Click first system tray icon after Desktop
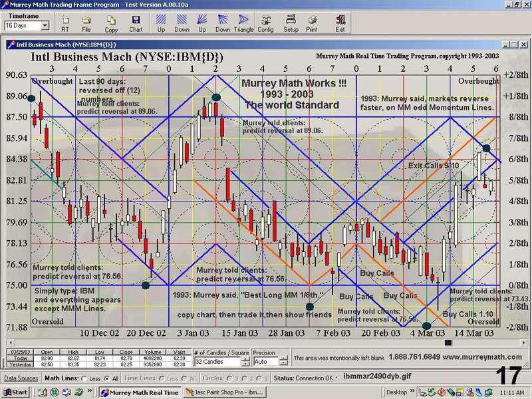This screenshot has height=399, width=532. click(423, 393)
